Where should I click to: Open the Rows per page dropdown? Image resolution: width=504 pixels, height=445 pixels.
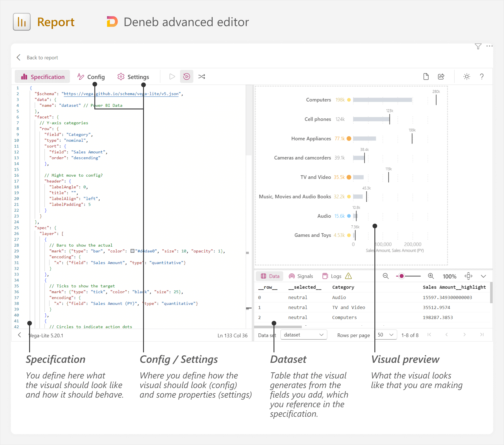coord(386,335)
